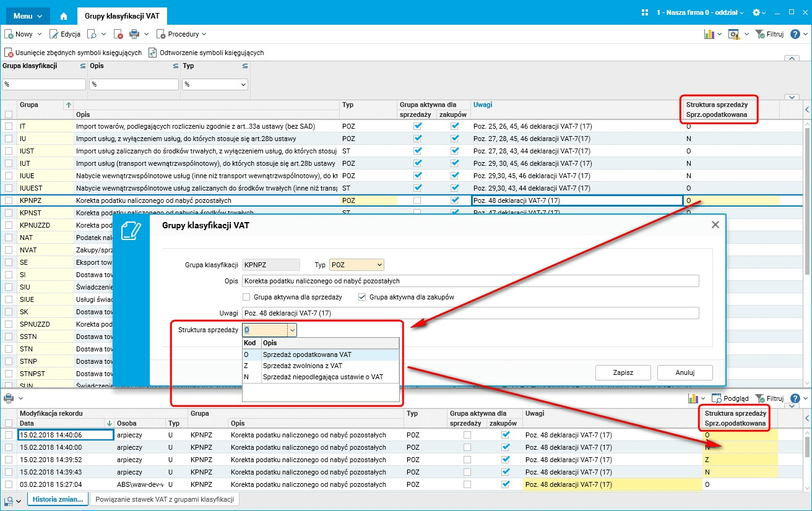The width and height of the screenshot is (812, 511).
Task: Click the Podgląd button label
Action: pyautogui.click(x=736, y=398)
